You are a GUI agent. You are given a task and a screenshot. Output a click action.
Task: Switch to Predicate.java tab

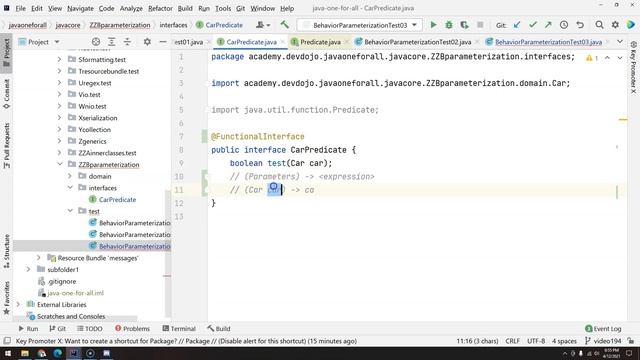pos(320,42)
